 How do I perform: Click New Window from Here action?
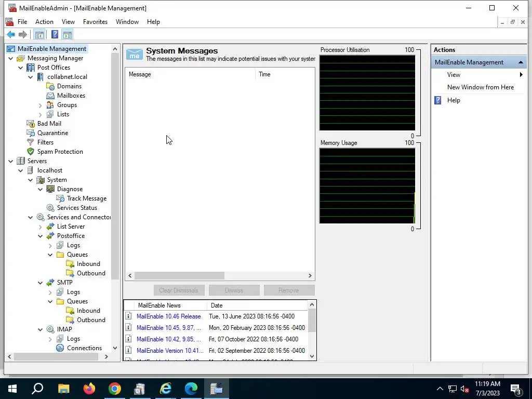click(x=481, y=87)
